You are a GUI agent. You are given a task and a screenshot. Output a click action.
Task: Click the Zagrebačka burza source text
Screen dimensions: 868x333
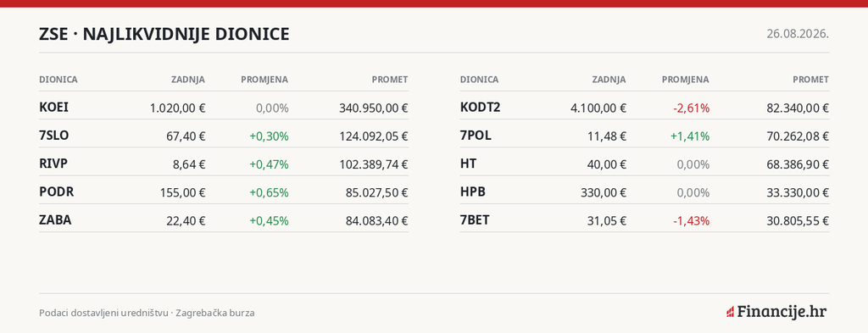[215, 313]
